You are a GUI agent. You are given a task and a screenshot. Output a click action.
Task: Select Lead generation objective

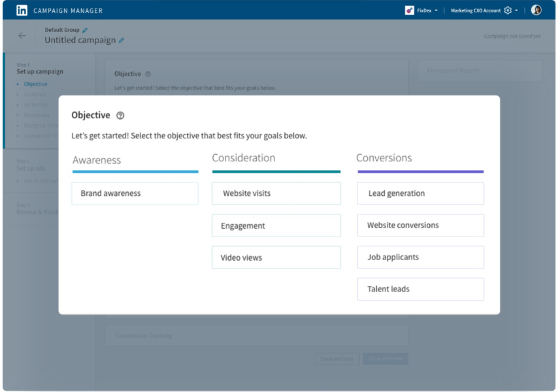(x=421, y=193)
